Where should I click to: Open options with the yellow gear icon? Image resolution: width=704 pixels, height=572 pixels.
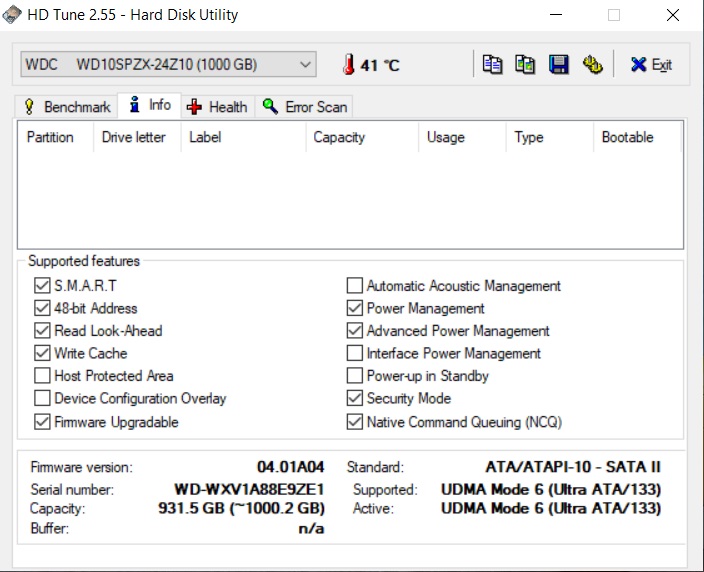click(592, 65)
